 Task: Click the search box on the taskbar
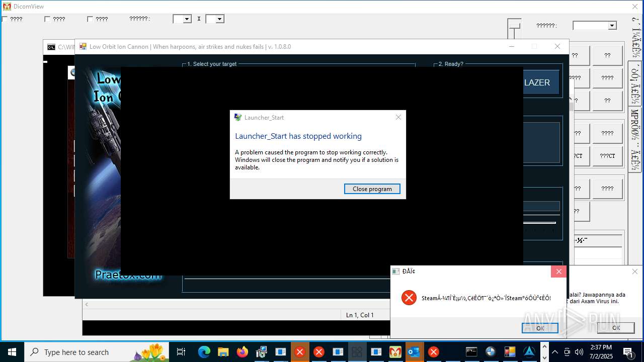[98, 352]
